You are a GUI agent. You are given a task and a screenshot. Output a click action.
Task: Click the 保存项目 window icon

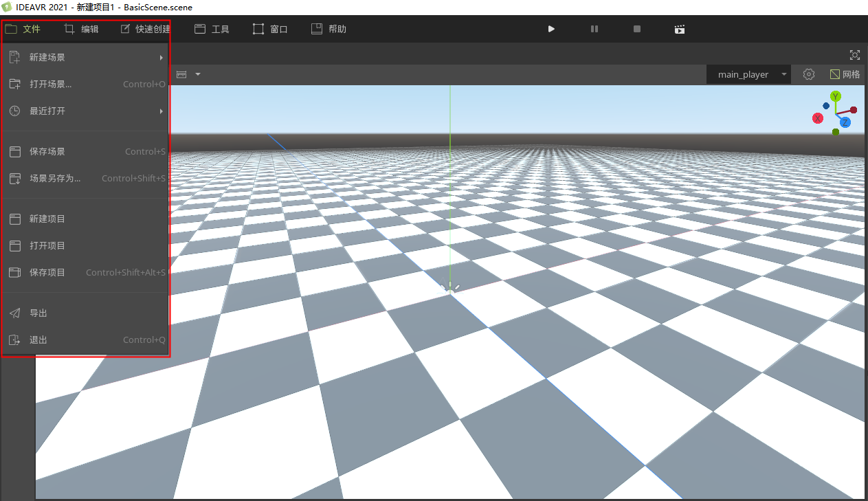tap(15, 273)
